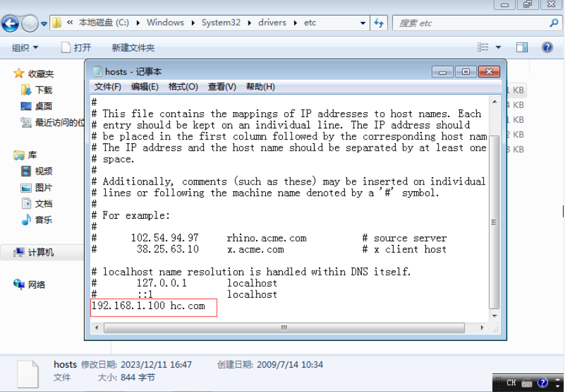Open the 查看(V) menu in Notepad
Screen dimensions: 565x392
pos(222,87)
